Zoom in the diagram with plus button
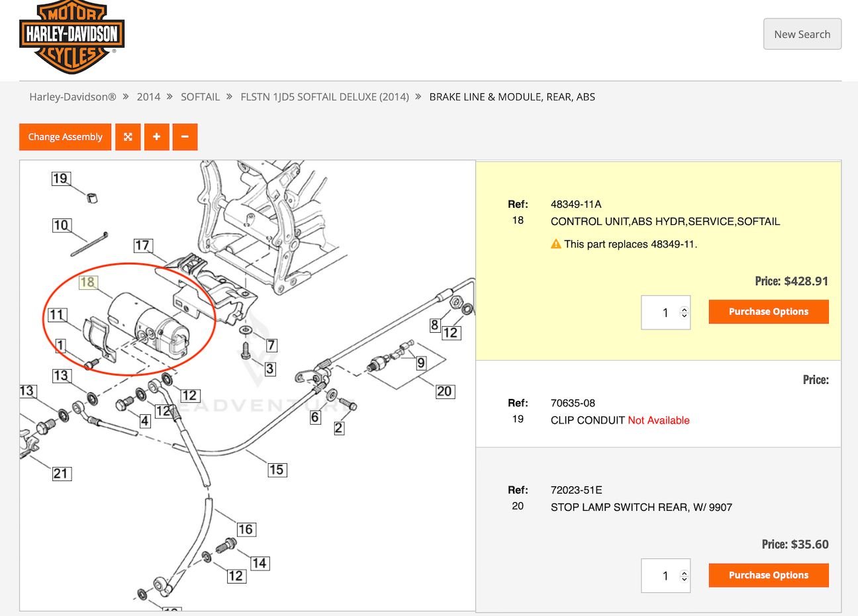This screenshot has width=858, height=616. point(156,137)
